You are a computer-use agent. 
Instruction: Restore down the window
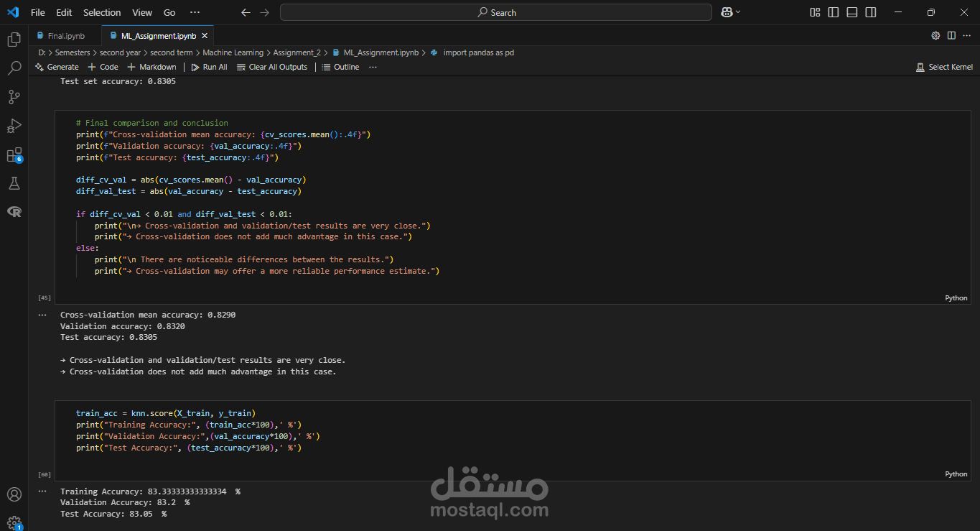point(930,12)
